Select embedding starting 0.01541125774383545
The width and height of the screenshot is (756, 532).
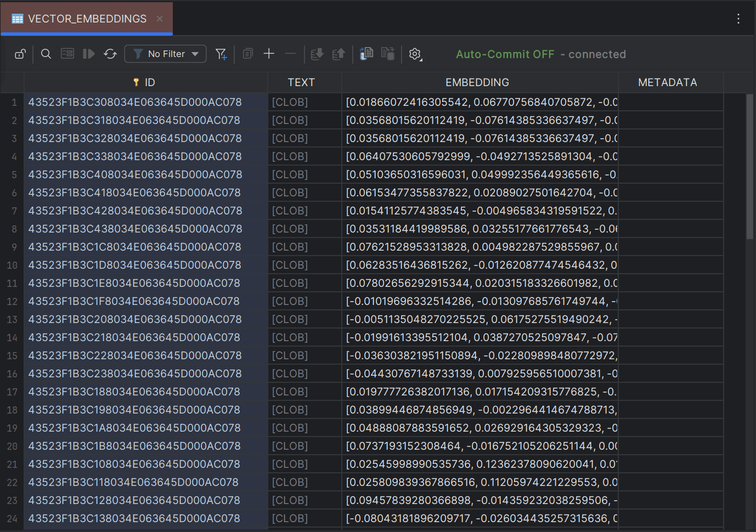coord(480,211)
